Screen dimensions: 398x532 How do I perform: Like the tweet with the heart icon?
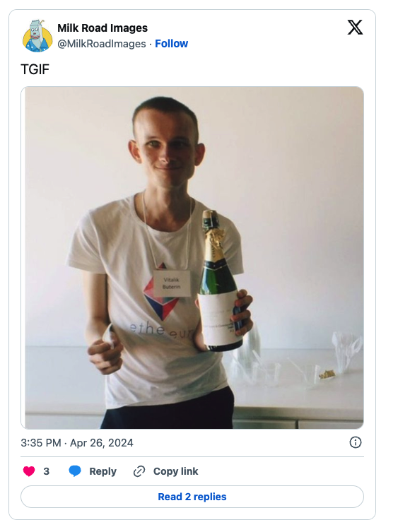(29, 471)
